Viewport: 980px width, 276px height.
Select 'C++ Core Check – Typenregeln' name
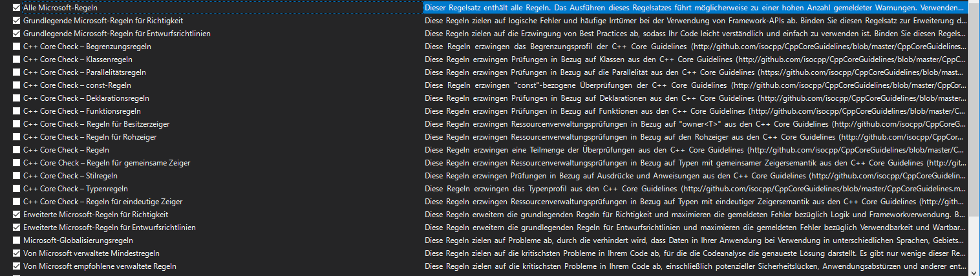[76, 188]
